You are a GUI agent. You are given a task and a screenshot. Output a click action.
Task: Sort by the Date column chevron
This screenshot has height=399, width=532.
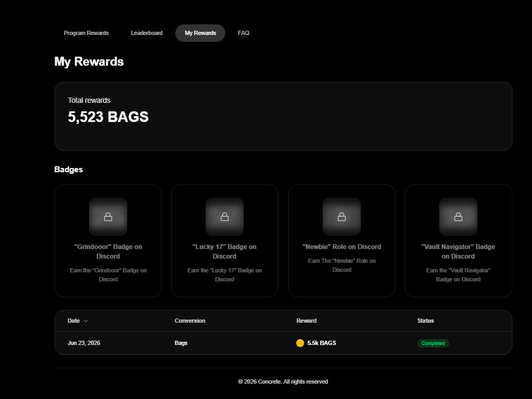86,321
